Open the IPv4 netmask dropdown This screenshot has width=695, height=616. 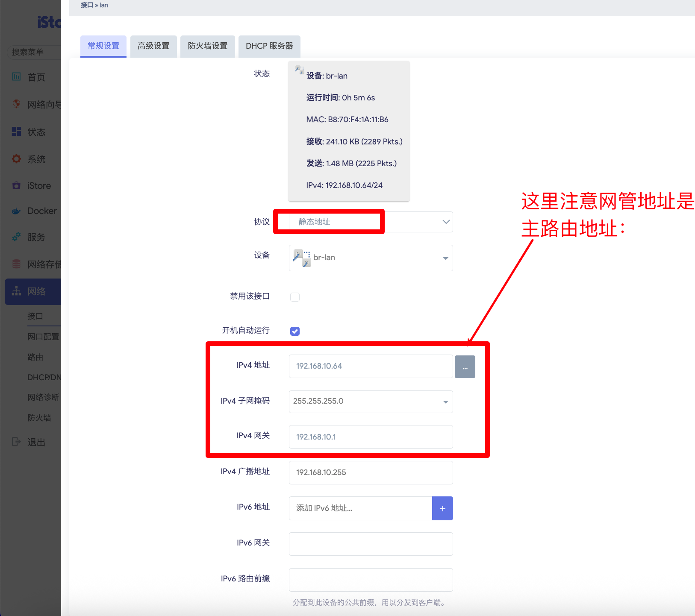click(371, 402)
